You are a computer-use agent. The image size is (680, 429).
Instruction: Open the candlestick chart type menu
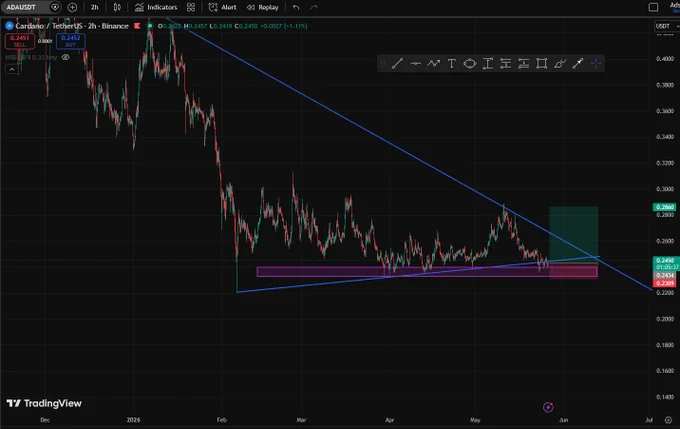point(117,7)
